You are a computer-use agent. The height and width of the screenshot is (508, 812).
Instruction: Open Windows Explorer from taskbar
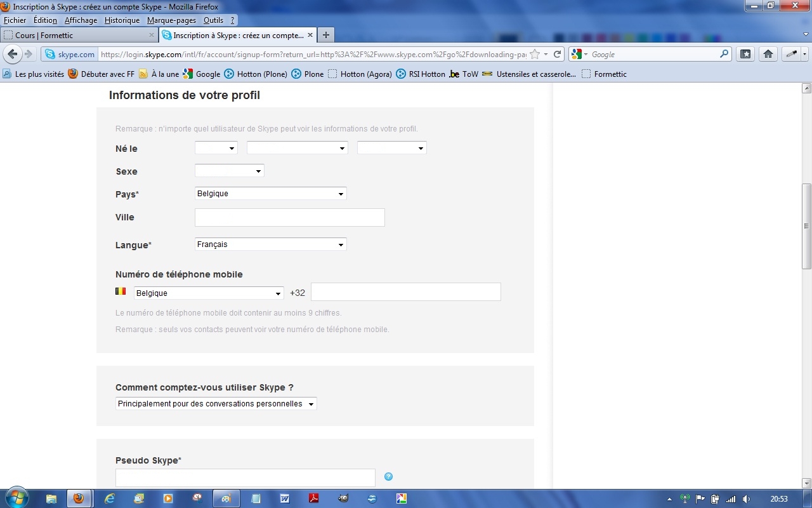click(51, 498)
